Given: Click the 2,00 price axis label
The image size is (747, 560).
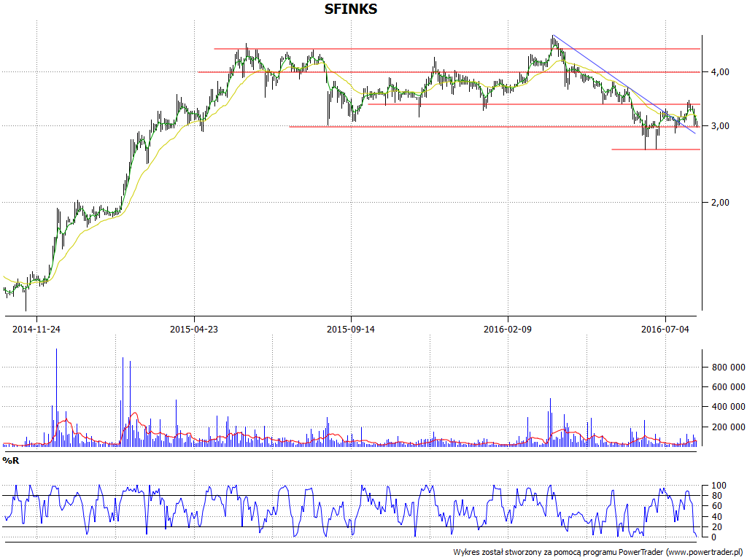Looking at the screenshot, I should pyautogui.click(x=719, y=203).
